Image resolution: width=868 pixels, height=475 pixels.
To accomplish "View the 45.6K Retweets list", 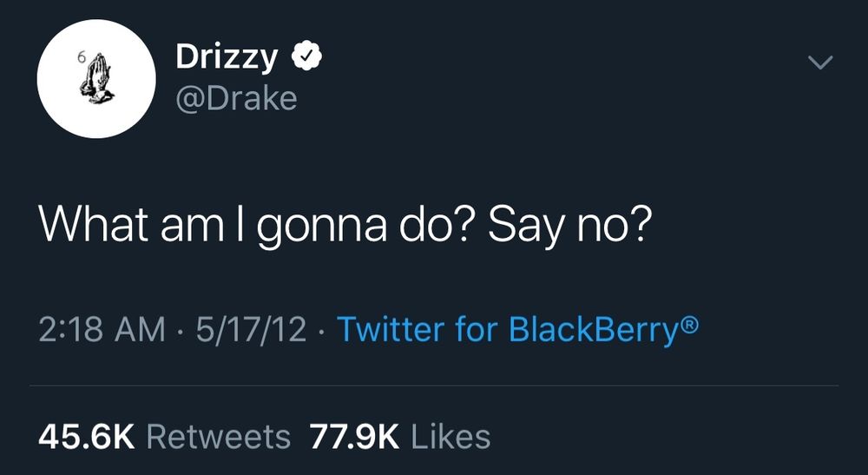I will coord(164,437).
